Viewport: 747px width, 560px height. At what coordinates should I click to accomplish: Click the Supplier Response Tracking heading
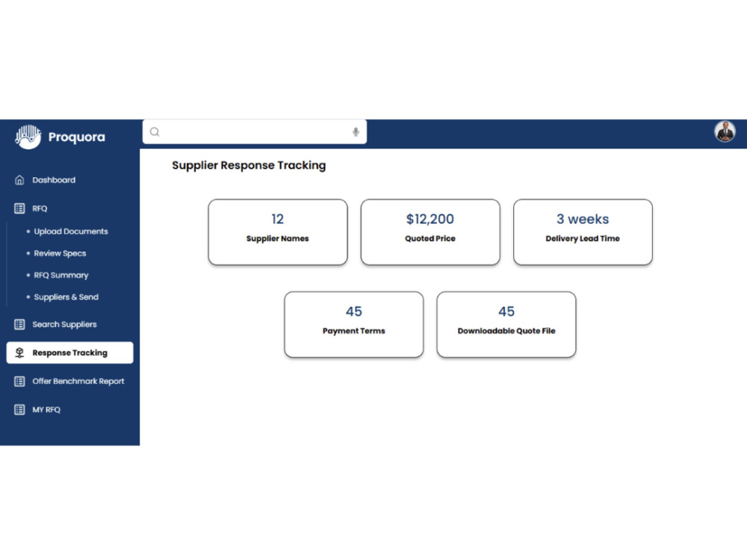click(249, 165)
